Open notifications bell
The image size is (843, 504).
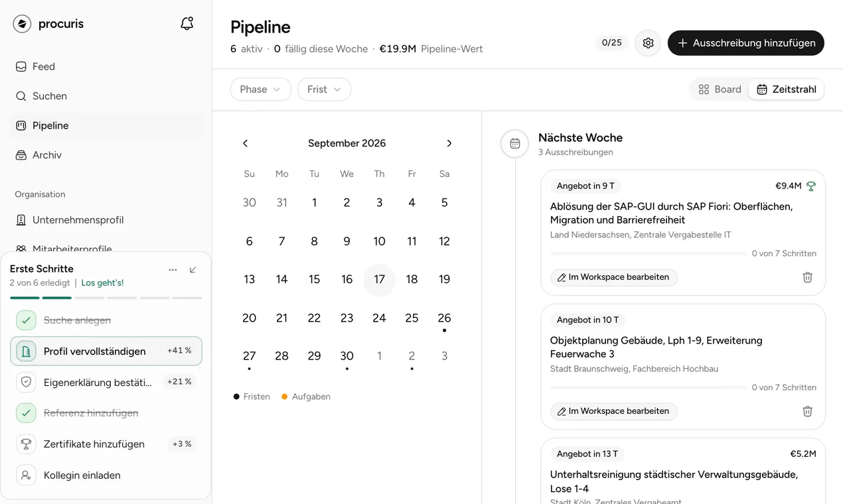(187, 24)
